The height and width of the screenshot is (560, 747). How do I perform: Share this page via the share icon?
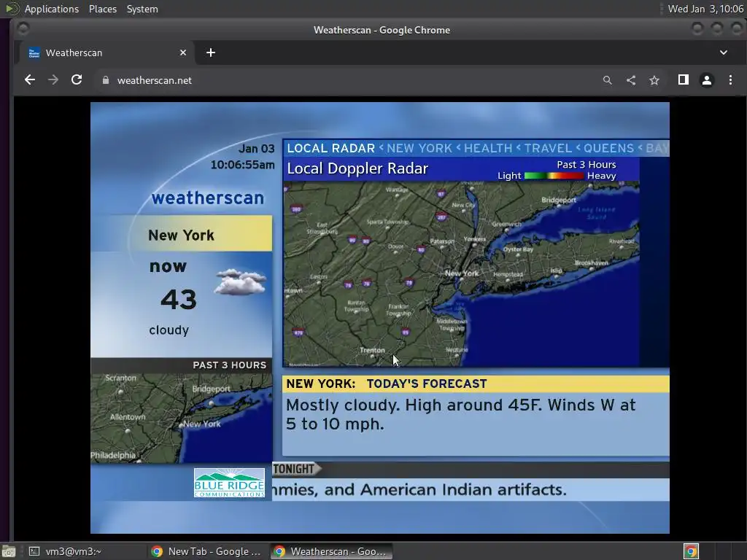[x=631, y=80]
